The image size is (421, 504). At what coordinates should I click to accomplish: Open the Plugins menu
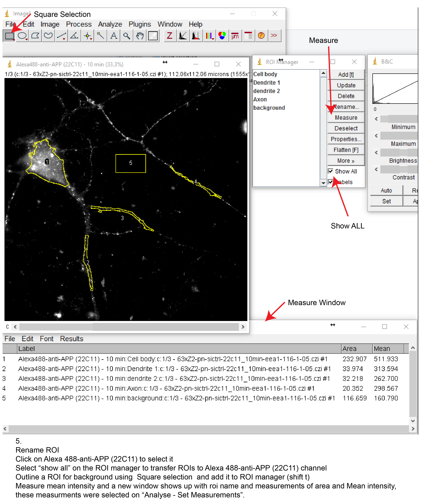pyautogui.click(x=140, y=24)
